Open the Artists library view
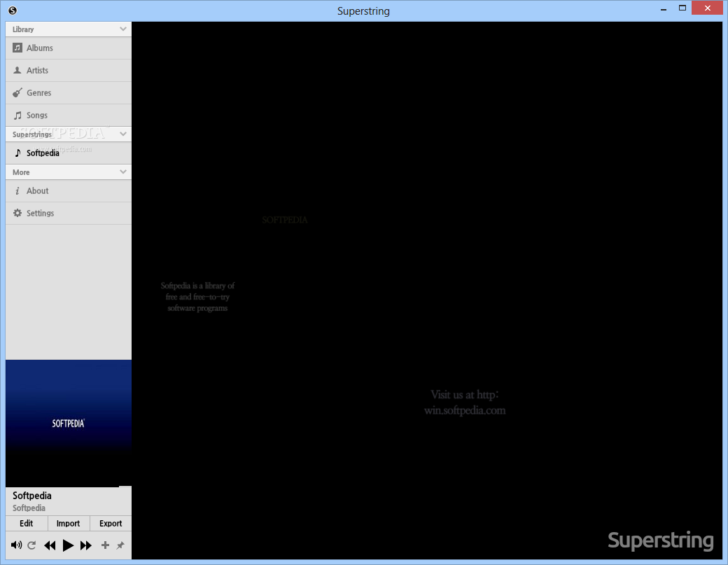Screen dimensions: 728x565 [x=69, y=71]
